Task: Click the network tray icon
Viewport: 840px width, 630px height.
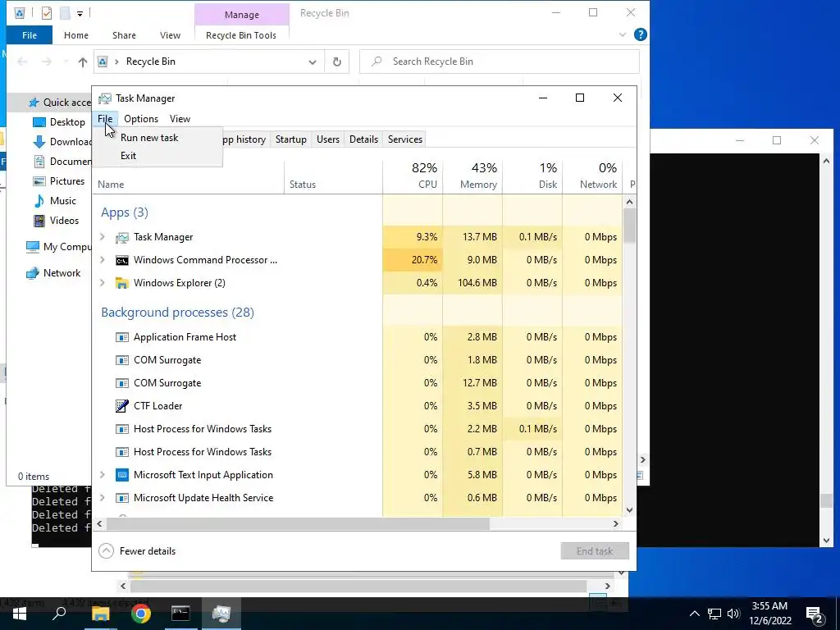Action: 714,614
